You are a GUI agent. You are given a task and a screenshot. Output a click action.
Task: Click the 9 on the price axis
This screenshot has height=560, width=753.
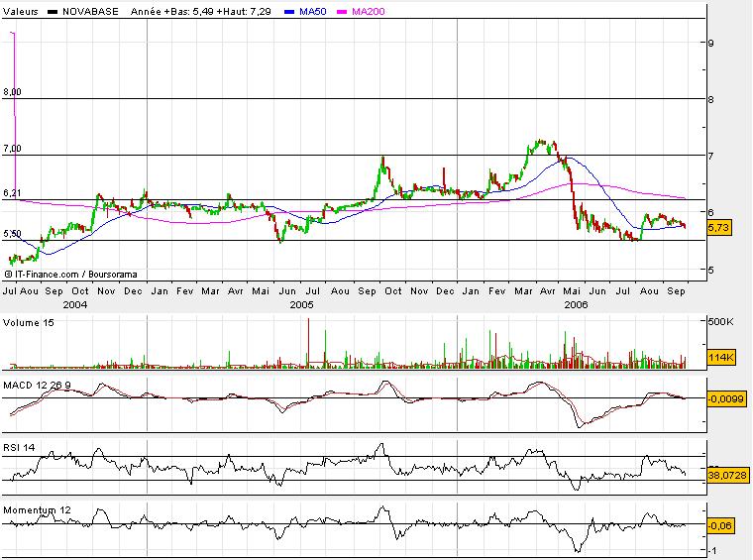pyautogui.click(x=710, y=43)
